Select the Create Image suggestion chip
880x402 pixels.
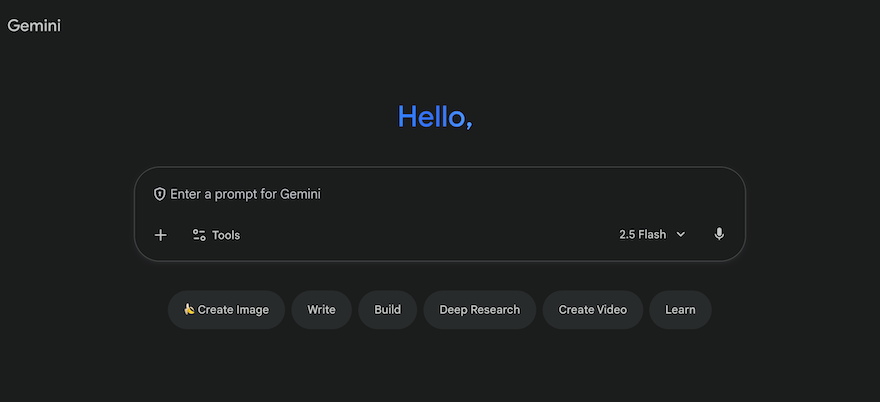(226, 310)
